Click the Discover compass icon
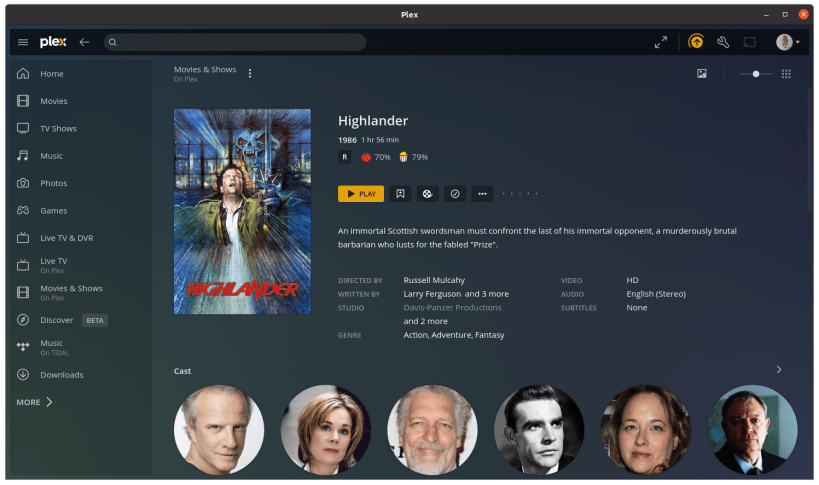The width and height of the screenshot is (819, 485). tap(23, 320)
